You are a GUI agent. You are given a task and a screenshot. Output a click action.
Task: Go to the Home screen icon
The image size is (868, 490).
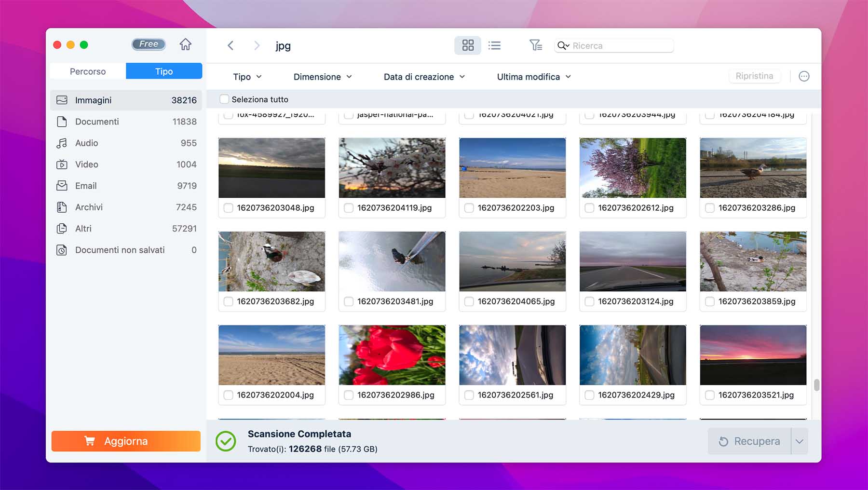point(185,45)
